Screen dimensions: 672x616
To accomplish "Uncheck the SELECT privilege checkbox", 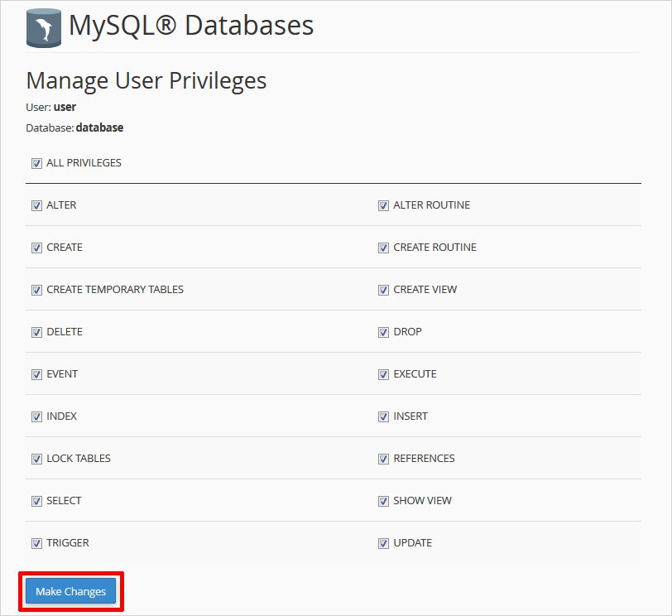I will pyautogui.click(x=36, y=501).
